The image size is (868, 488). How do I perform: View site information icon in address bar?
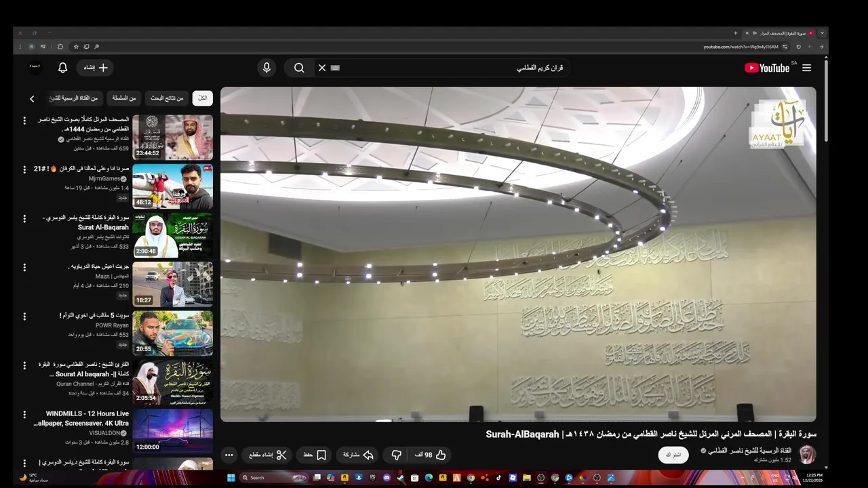tap(785, 47)
